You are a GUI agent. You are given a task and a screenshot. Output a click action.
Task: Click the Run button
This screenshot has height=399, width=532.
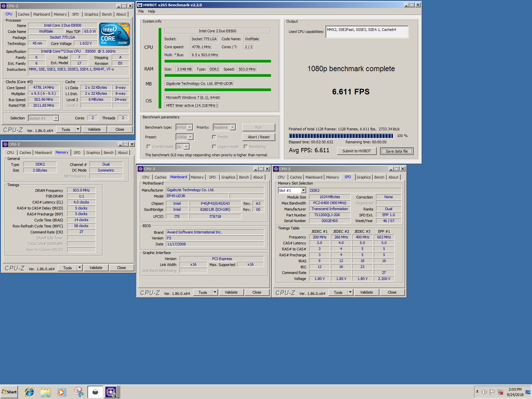point(259,127)
